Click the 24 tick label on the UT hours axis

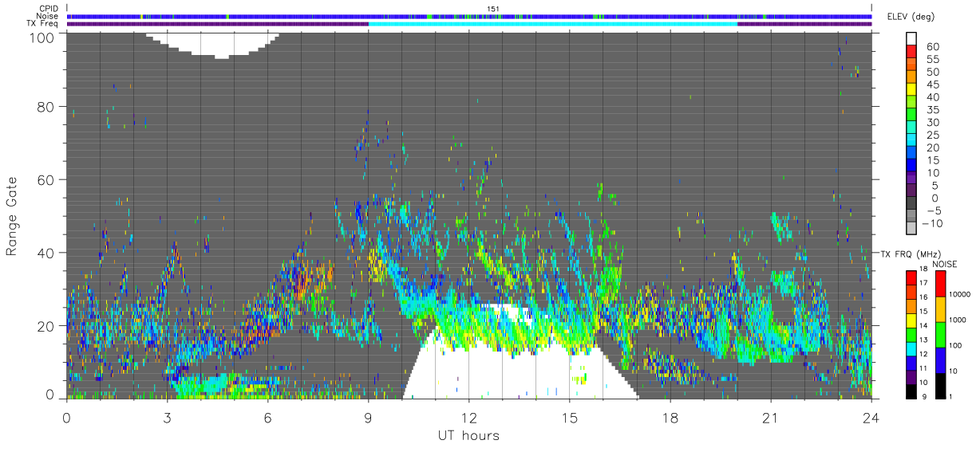click(x=871, y=417)
